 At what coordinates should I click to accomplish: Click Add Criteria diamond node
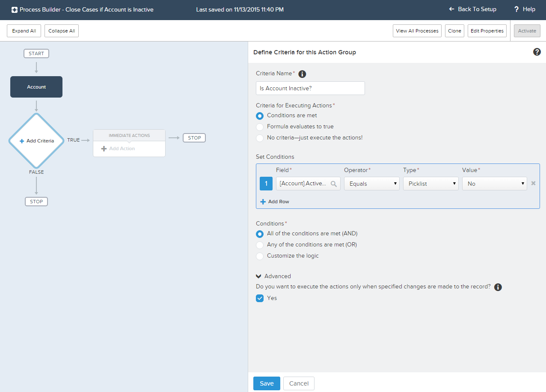point(36,141)
